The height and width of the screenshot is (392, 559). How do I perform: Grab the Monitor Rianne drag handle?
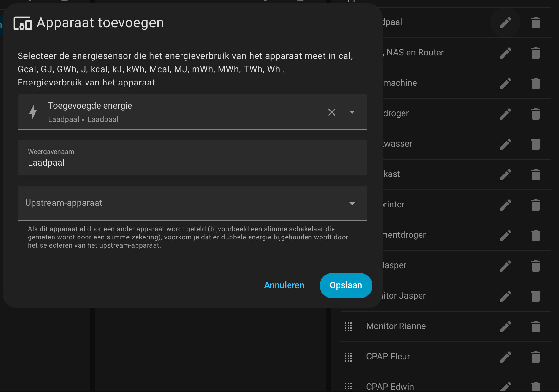pyautogui.click(x=348, y=326)
